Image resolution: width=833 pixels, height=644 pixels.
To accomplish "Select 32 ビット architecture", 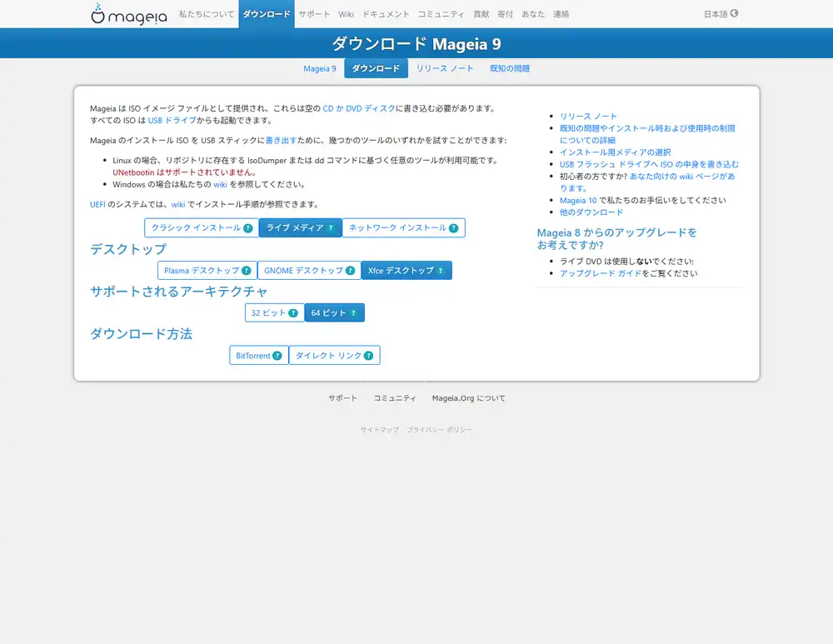I will click(275, 313).
